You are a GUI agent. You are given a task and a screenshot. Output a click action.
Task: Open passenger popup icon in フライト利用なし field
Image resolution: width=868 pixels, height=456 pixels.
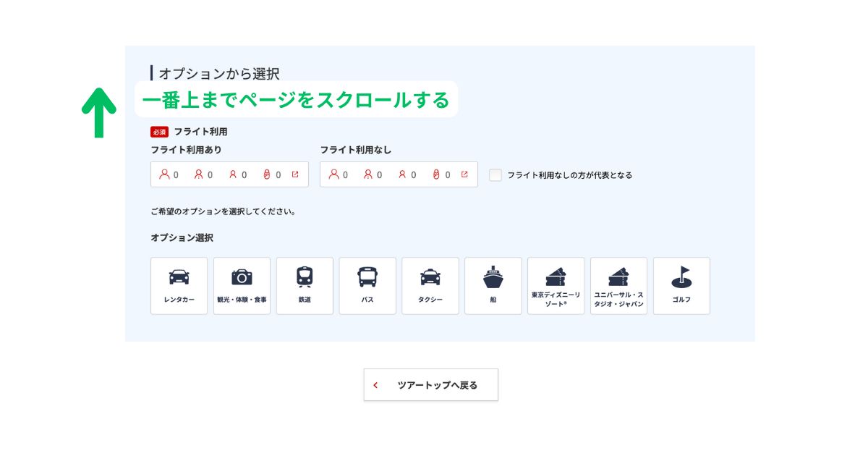(x=464, y=174)
